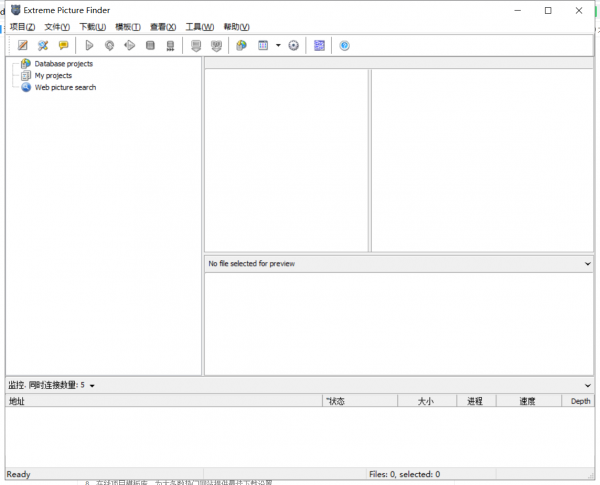Open the 文件(Y) menu
Viewport: 600px width, 485px height.
pos(57,27)
